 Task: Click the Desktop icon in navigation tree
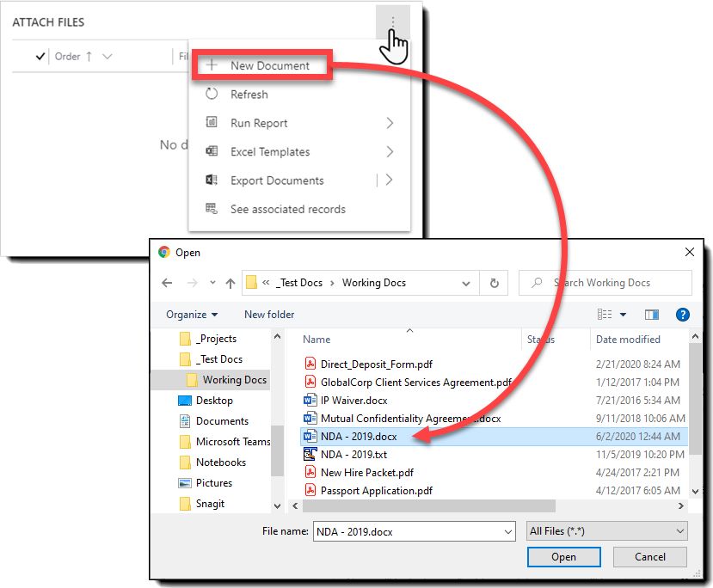point(185,401)
